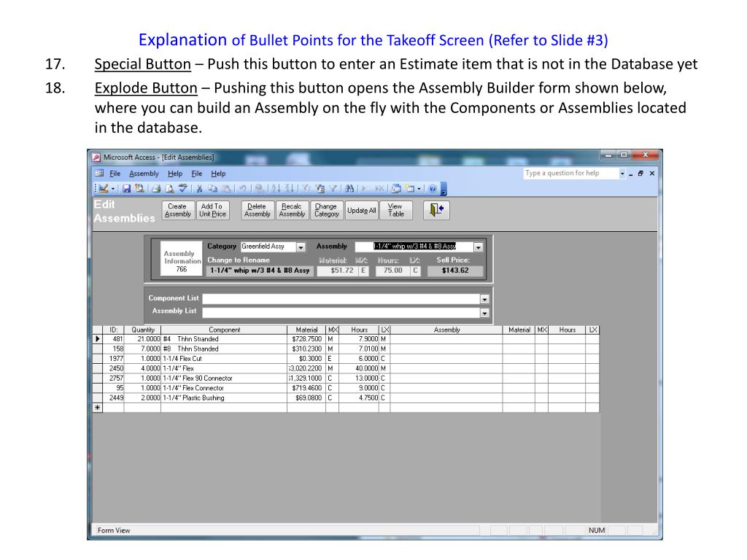The height and width of the screenshot is (560, 747).
Task: Click the Copy toolbar icon
Action: tap(212, 189)
